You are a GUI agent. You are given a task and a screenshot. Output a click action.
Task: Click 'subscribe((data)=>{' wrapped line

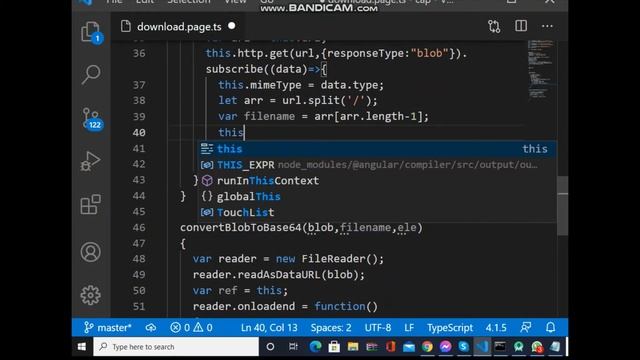click(266, 69)
